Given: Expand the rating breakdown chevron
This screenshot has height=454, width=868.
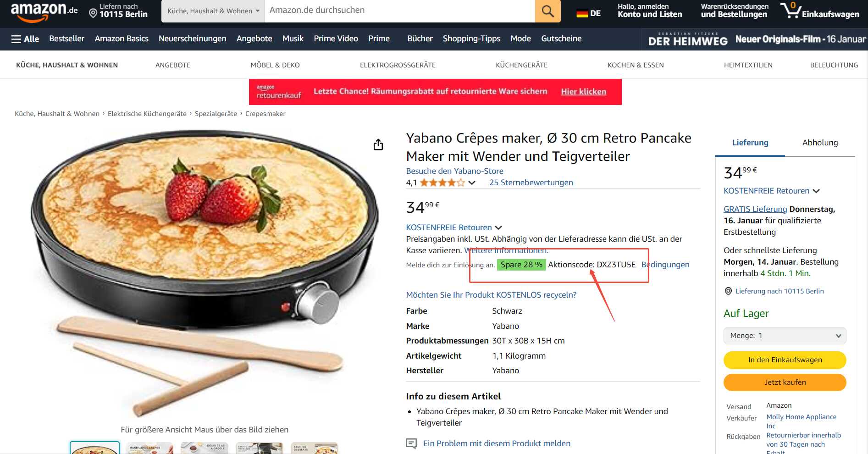Looking at the screenshot, I should (472, 183).
